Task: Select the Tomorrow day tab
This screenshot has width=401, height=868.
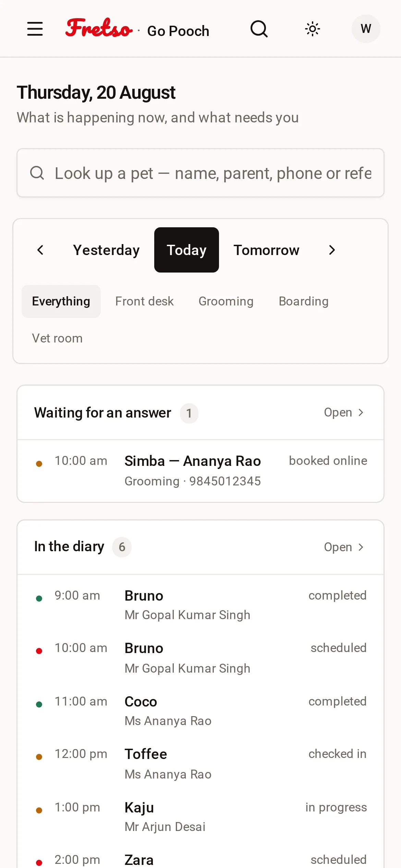Action: (266, 250)
